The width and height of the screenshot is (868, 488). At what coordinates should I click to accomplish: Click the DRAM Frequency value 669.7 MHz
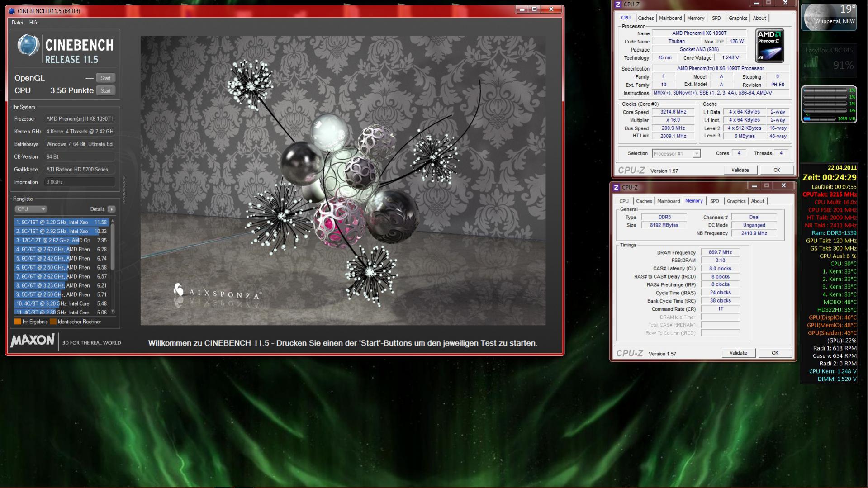click(x=720, y=252)
